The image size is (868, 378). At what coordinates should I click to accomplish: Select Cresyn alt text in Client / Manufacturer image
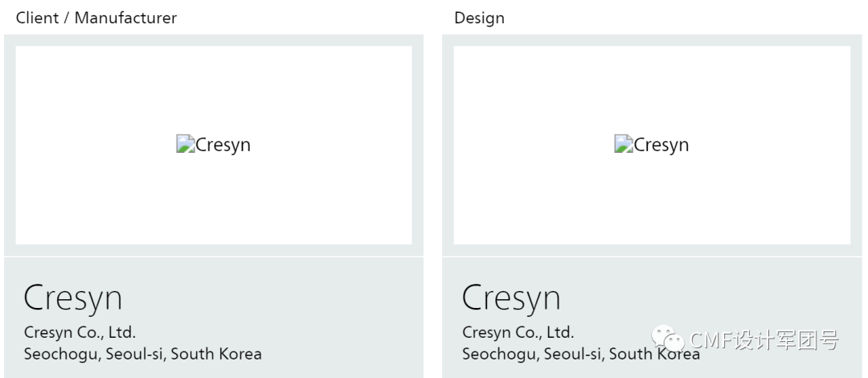[223, 146]
